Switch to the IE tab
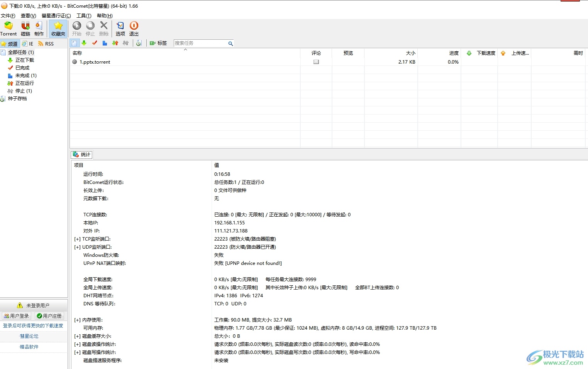The image size is (588, 369). [28, 44]
